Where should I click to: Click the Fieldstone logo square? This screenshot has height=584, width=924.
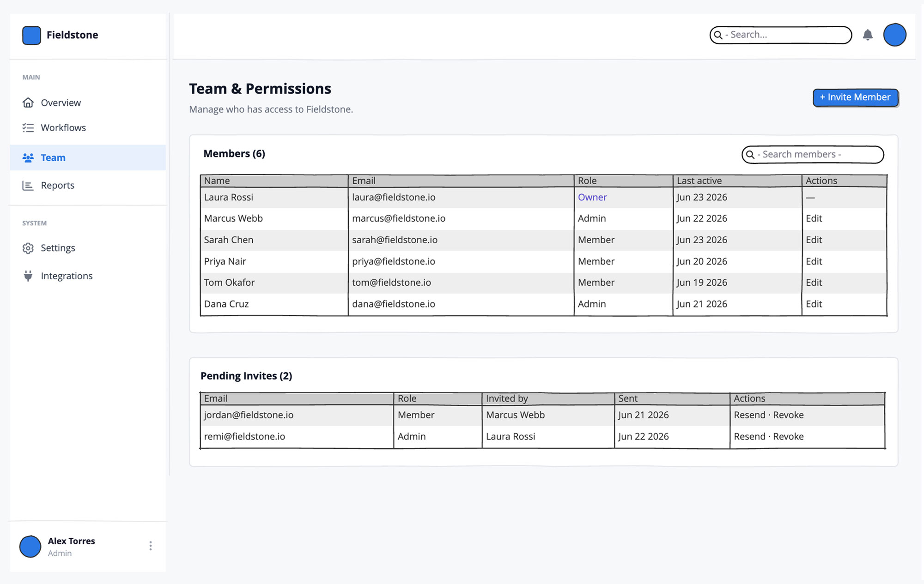(x=31, y=35)
